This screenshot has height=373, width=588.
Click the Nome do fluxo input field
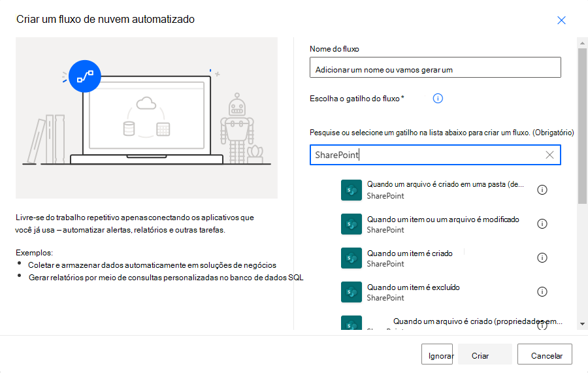coord(435,67)
